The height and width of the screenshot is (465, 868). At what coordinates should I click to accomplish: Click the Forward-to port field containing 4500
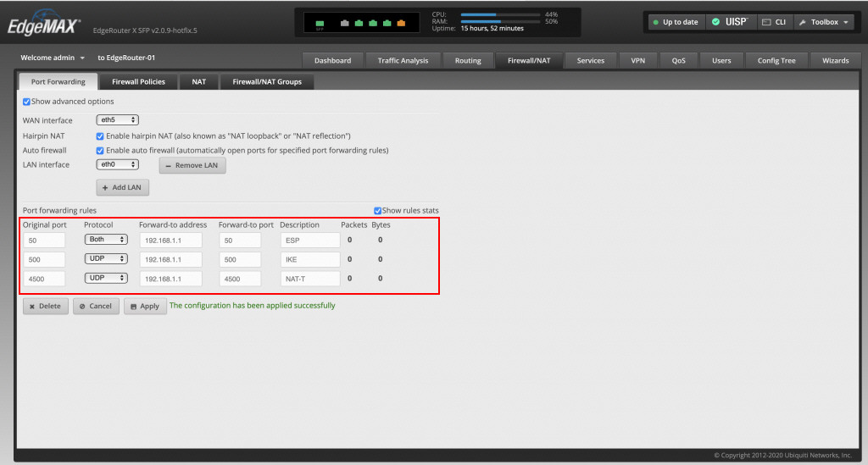pyautogui.click(x=240, y=279)
